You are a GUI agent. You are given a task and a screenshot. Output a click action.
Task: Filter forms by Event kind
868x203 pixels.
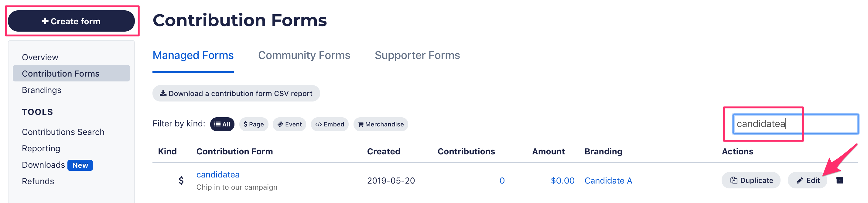coord(289,124)
